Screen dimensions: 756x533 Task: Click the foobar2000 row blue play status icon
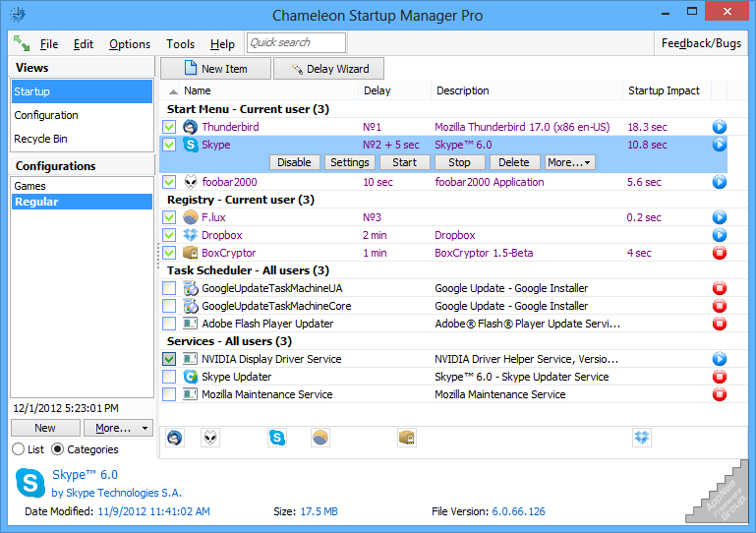click(x=719, y=182)
